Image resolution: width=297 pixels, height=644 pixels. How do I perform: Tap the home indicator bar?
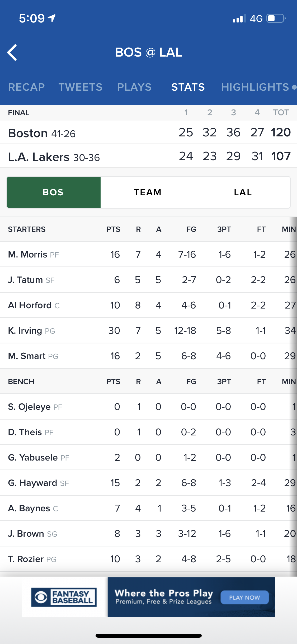148,636
